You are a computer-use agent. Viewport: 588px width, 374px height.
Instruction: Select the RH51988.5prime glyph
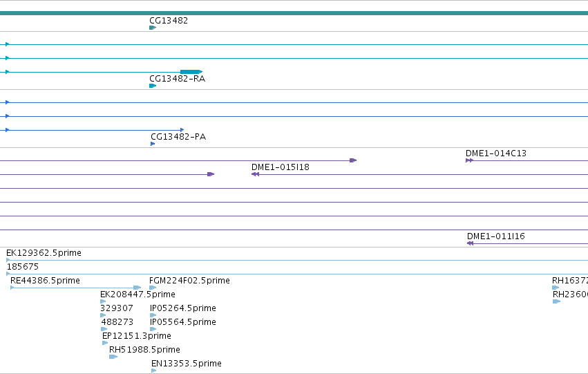pyautogui.click(x=113, y=356)
